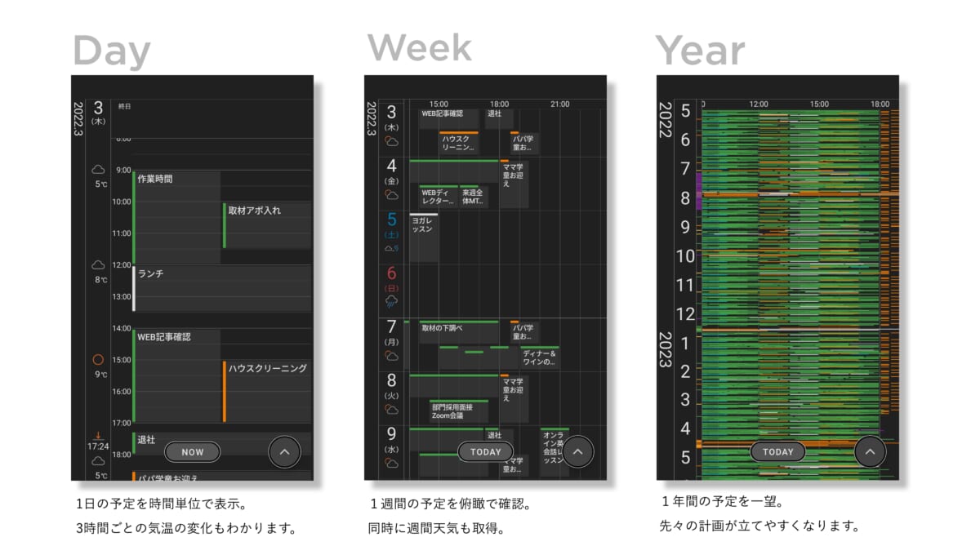The image size is (980, 555).
Task: Tap the 15:00 time label in Week view
Action: 439,104
